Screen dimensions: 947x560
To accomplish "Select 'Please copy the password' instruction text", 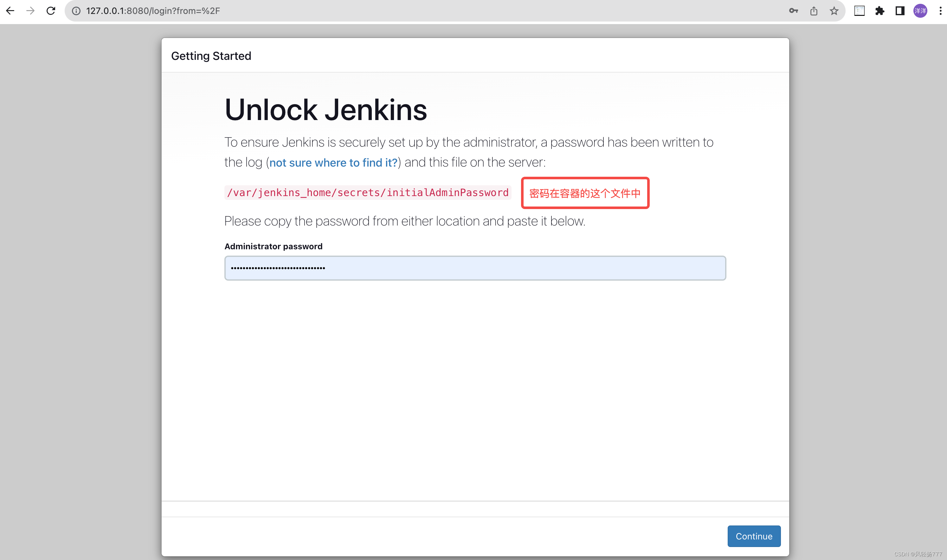I will (x=405, y=221).
